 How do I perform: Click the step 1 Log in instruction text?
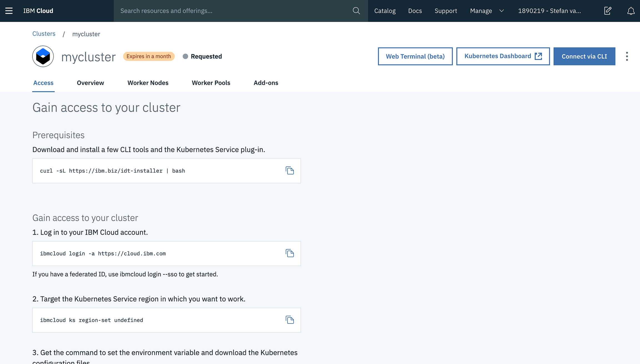tap(90, 232)
